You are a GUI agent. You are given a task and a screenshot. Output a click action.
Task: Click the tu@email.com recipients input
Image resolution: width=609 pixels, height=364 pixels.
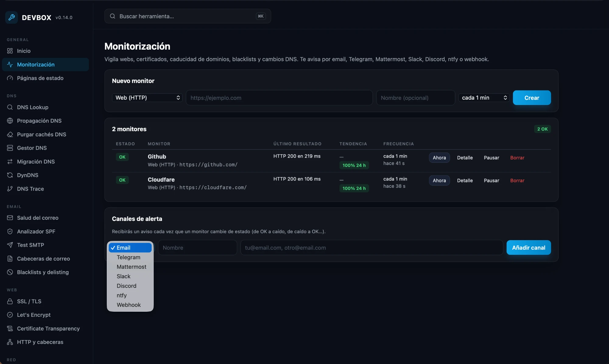[371, 248]
